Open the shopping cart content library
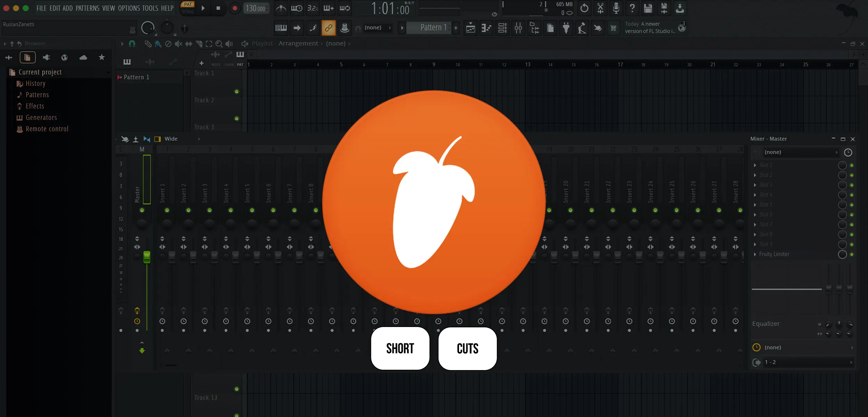 point(614,28)
